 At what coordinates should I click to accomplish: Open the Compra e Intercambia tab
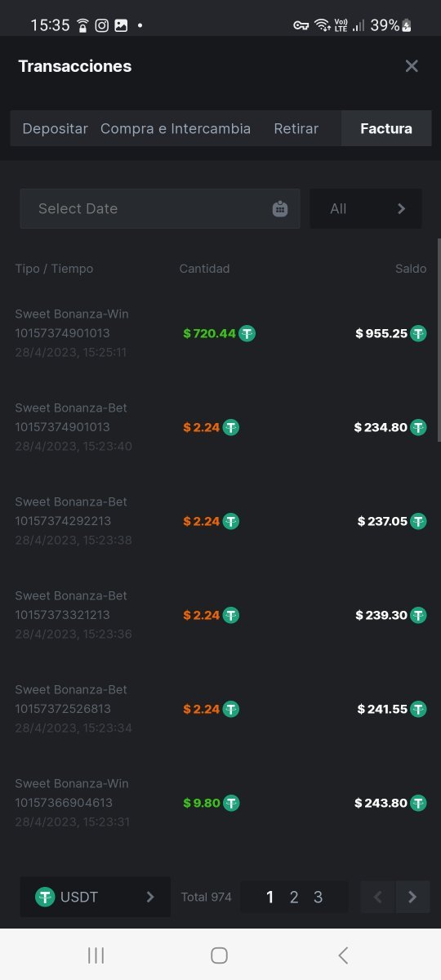point(176,128)
